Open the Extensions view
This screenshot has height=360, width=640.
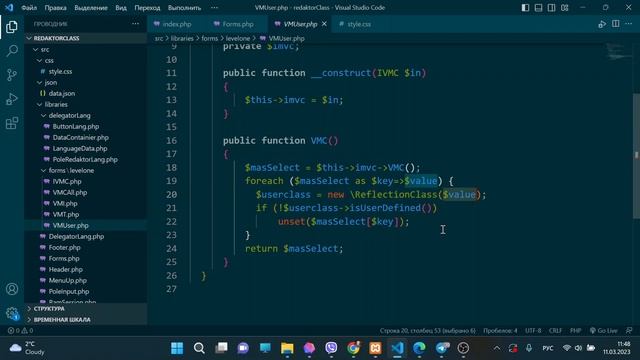point(12,123)
